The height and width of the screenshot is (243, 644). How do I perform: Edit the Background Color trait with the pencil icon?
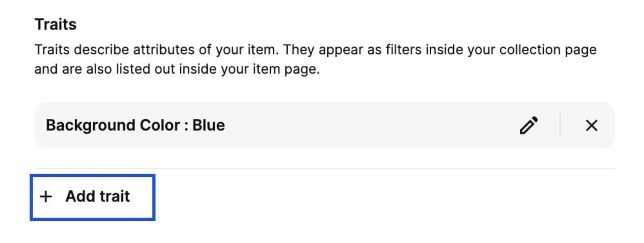529,125
